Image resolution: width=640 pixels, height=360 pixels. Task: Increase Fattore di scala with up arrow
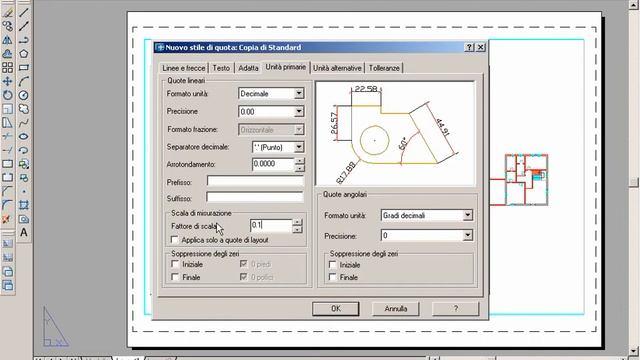point(297,222)
